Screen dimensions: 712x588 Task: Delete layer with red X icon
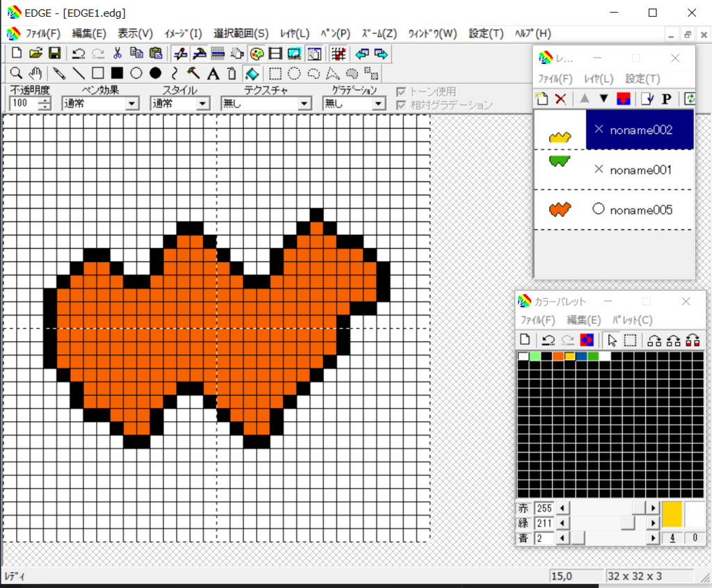[x=561, y=99]
